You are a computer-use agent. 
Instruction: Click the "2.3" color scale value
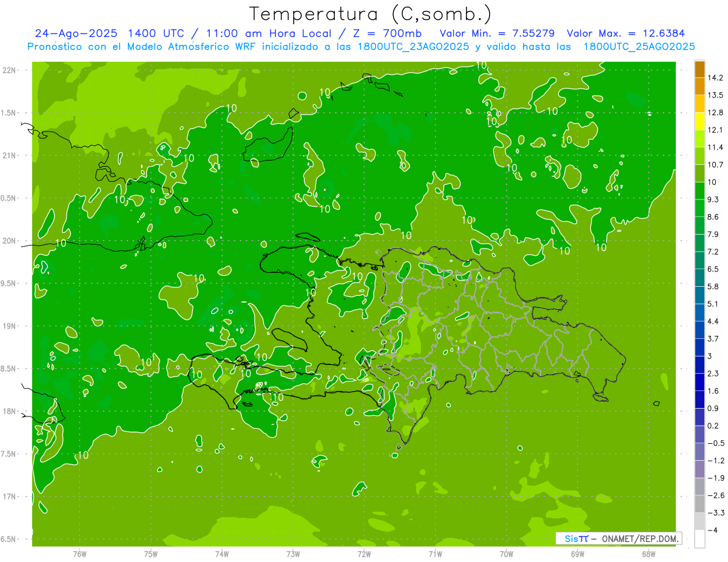click(x=713, y=373)
